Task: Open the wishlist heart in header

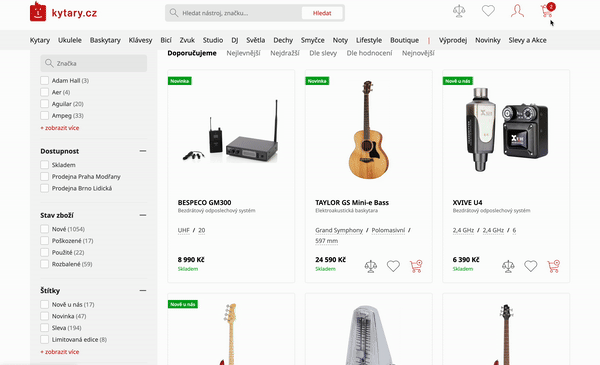Action: click(x=488, y=11)
